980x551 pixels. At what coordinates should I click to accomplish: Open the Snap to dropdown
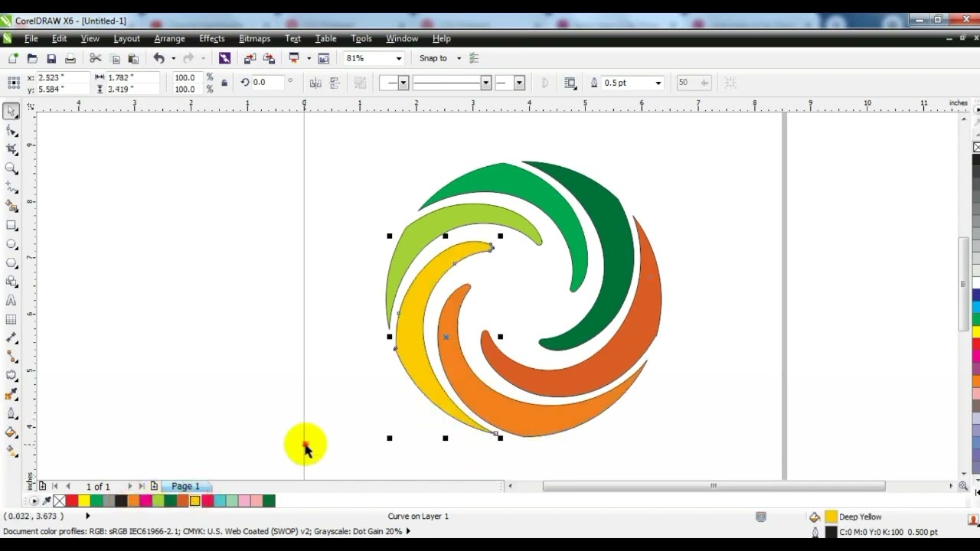click(459, 58)
